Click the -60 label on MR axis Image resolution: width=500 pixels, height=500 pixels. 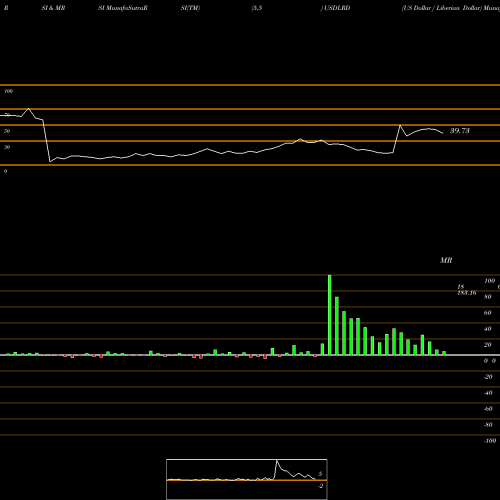point(488,409)
